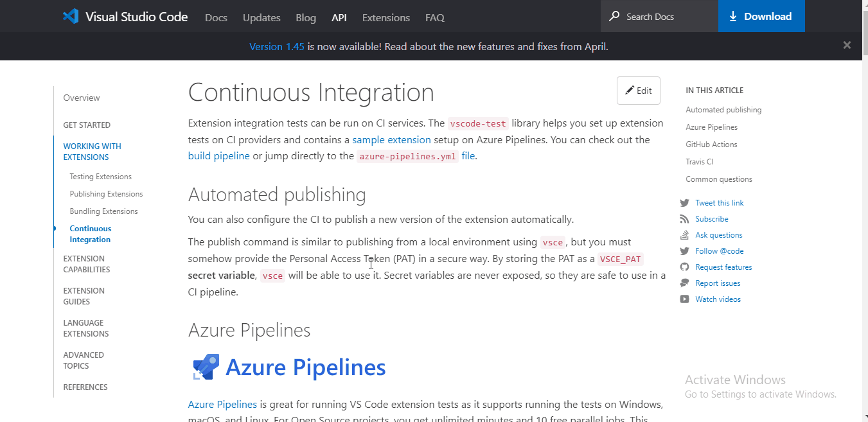Viewport: 868px width, 422px height.
Task: Click the Visual Studio Code logo
Action: (x=70, y=16)
